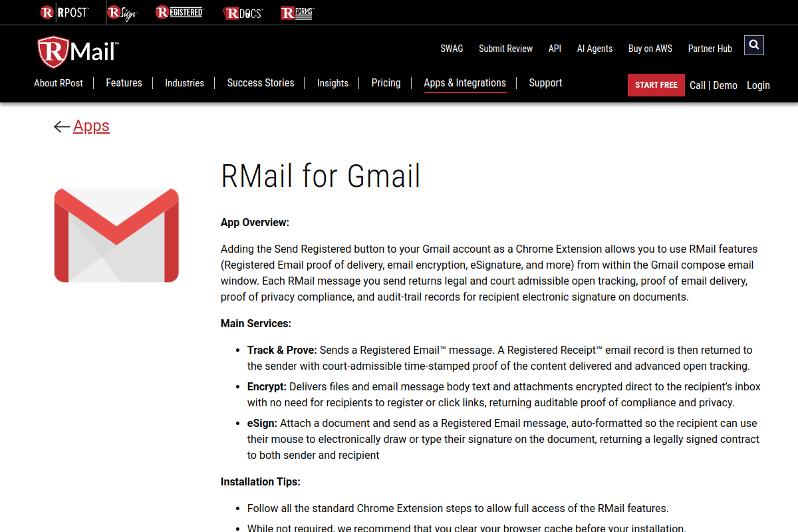The image size is (798, 532).
Task: Open the RDocs brand logo link
Action: [243, 13]
